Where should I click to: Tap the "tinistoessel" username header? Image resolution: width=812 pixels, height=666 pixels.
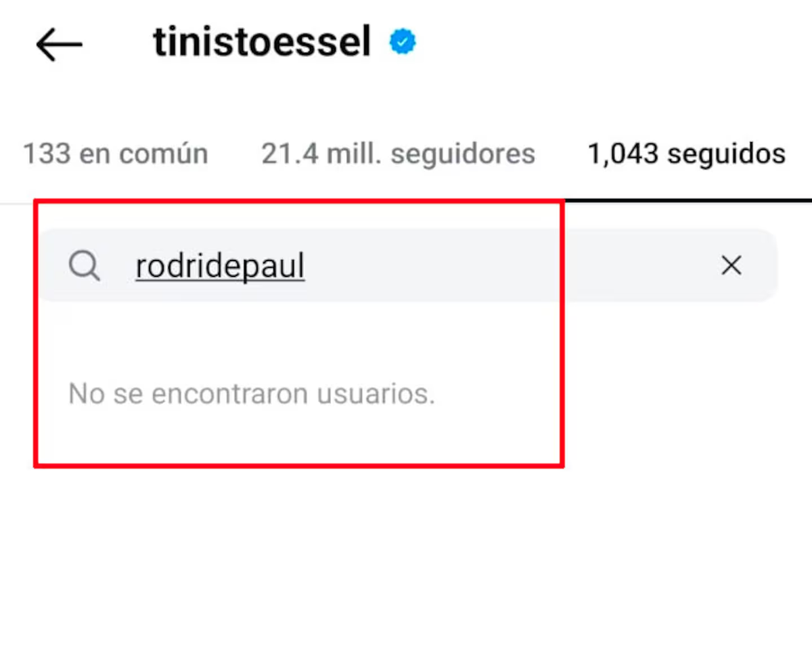pyautogui.click(x=263, y=43)
